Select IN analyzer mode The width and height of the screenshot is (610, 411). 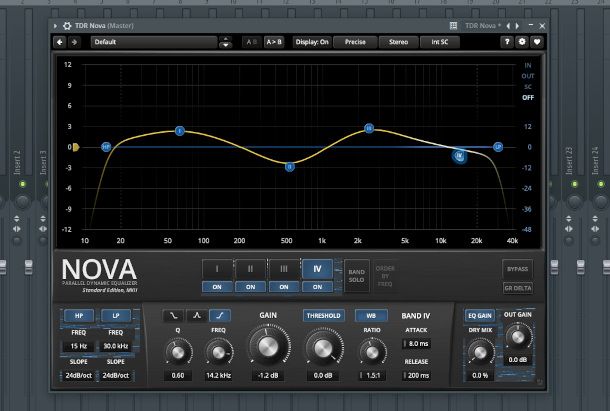pyautogui.click(x=528, y=65)
